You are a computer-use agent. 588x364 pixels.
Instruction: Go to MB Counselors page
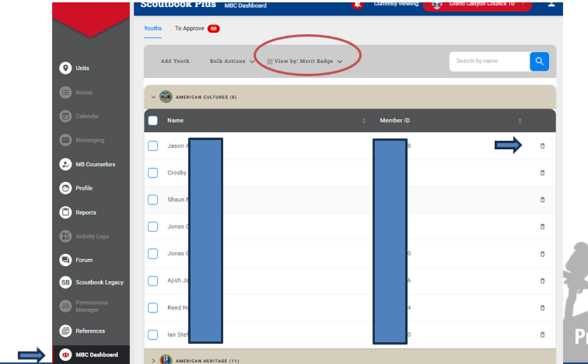(x=87, y=164)
